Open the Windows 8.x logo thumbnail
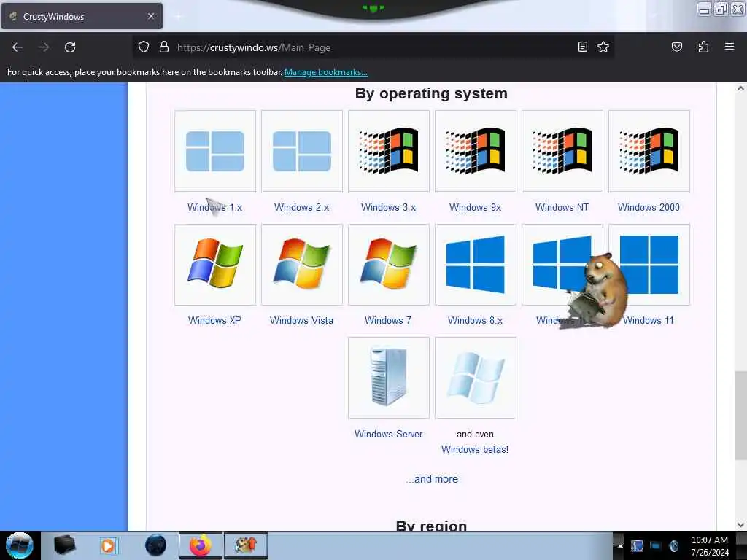The height and width of the screenshot is (560, 747). [476, 264]
